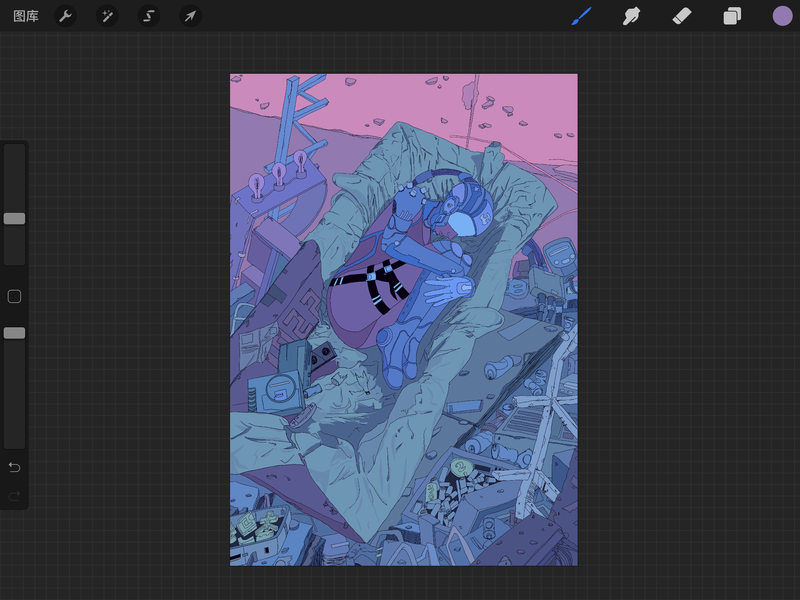The image size is (800, 600).
Task: Activate the Transform arrow tool
Action: (190, 16)
